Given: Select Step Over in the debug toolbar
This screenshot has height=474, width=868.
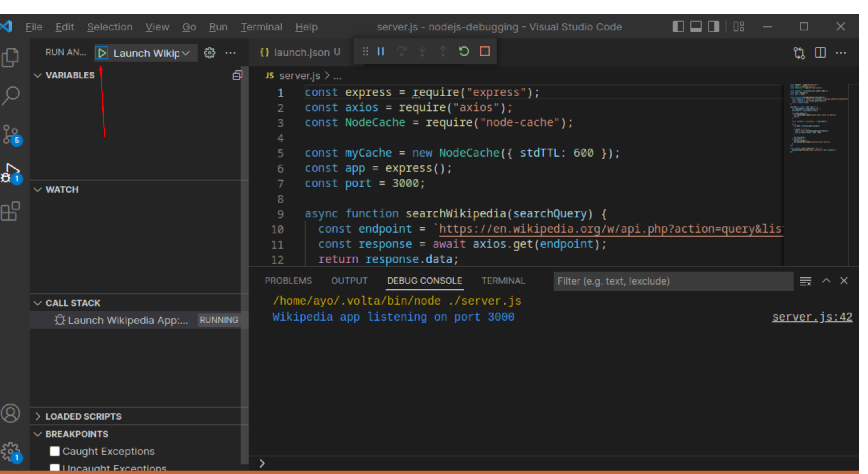Looking at the screenshot, I should click(x=402, y=51).
